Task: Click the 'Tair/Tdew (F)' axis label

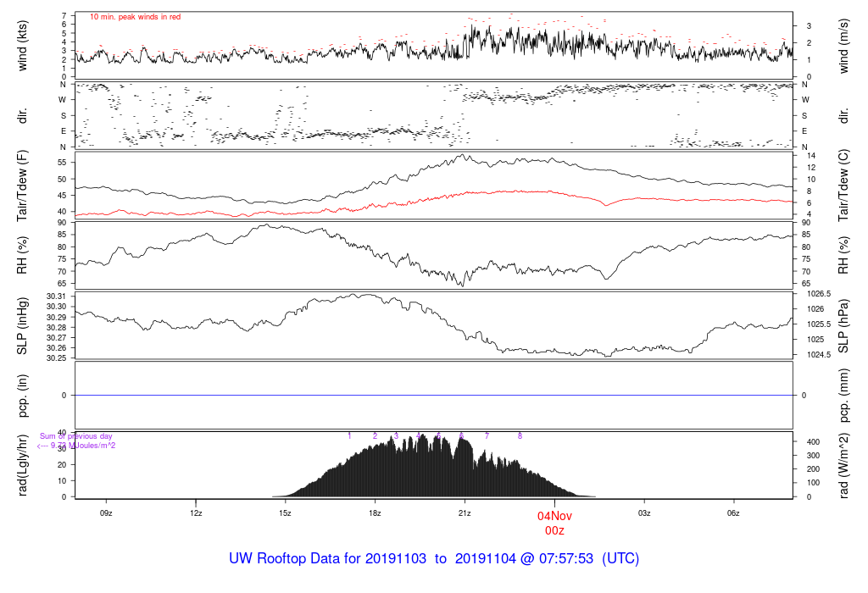Action: 22,186
